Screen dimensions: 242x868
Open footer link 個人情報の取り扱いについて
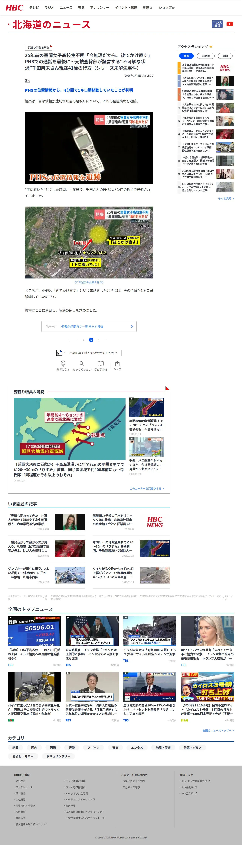[31, 824]
